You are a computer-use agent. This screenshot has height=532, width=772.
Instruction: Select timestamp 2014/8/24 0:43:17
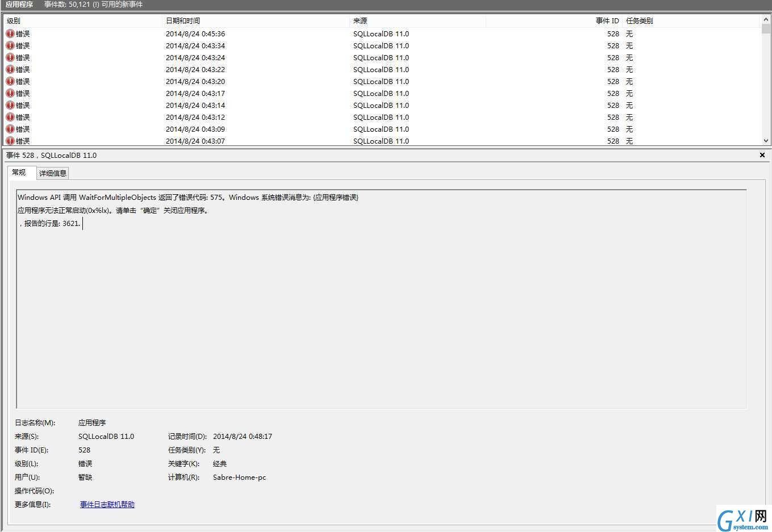tap(195, 93)
